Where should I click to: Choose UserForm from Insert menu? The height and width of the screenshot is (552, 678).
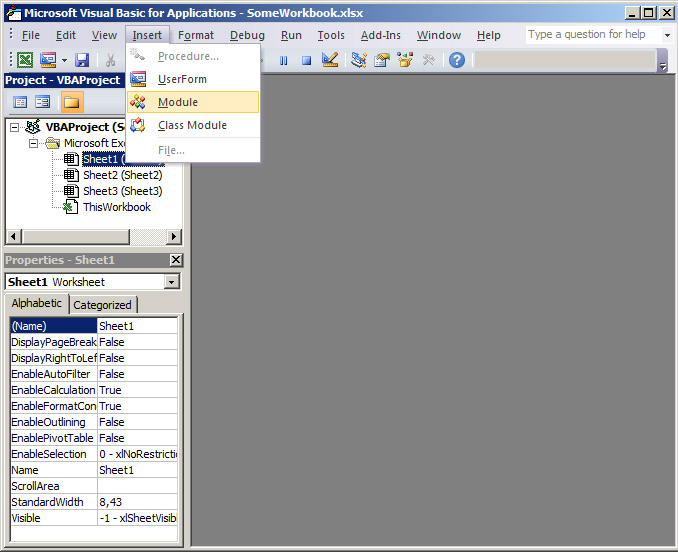(193, 79)
